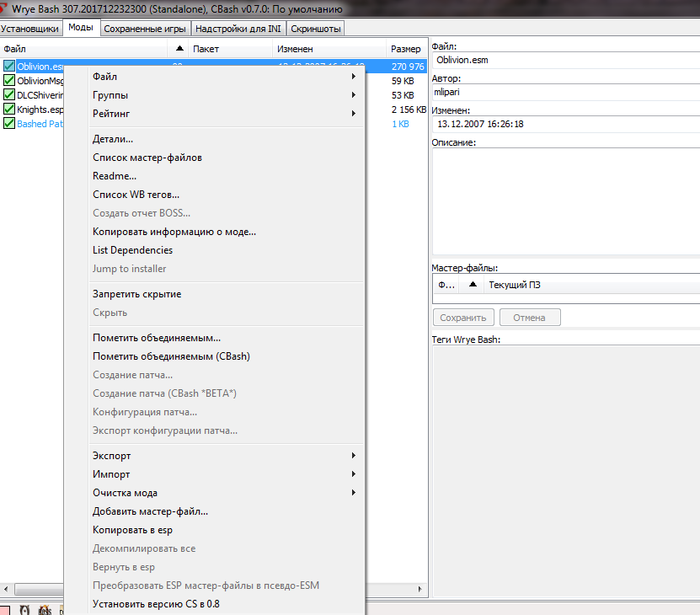This screenshot has height=615, width=700.
Task: Select the Bashed Patch row name
Action: tap(40, 124)
